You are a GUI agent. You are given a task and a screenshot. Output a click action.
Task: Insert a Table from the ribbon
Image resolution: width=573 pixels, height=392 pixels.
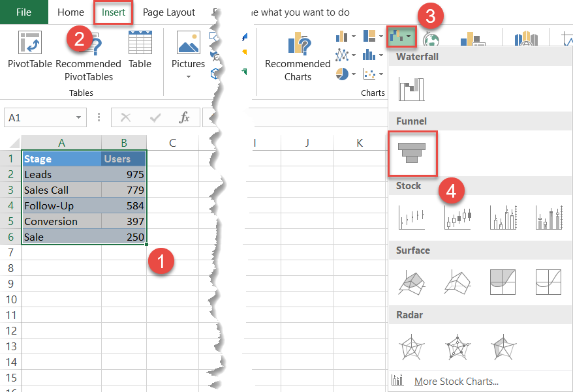140,50
